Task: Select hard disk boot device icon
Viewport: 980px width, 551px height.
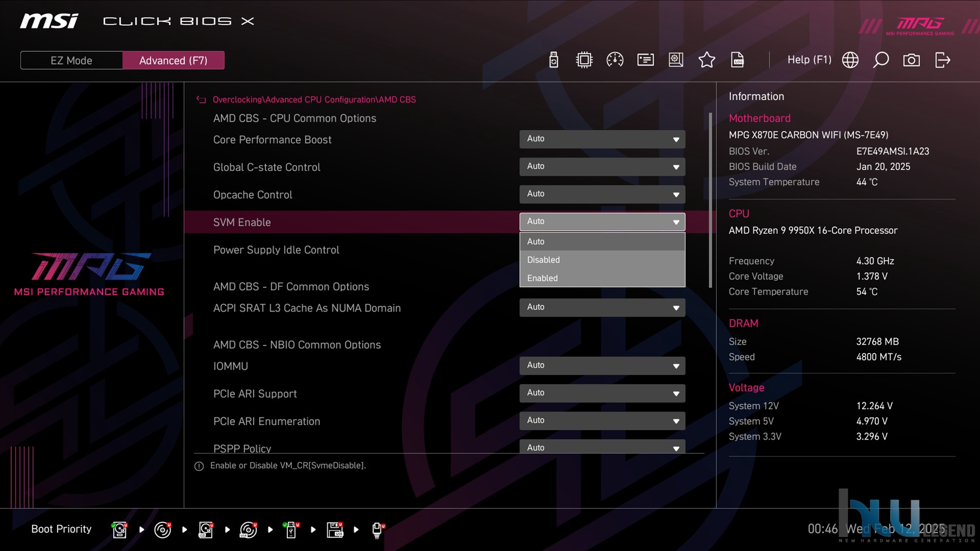Action: pyautogui.click(x=120, y=529)
